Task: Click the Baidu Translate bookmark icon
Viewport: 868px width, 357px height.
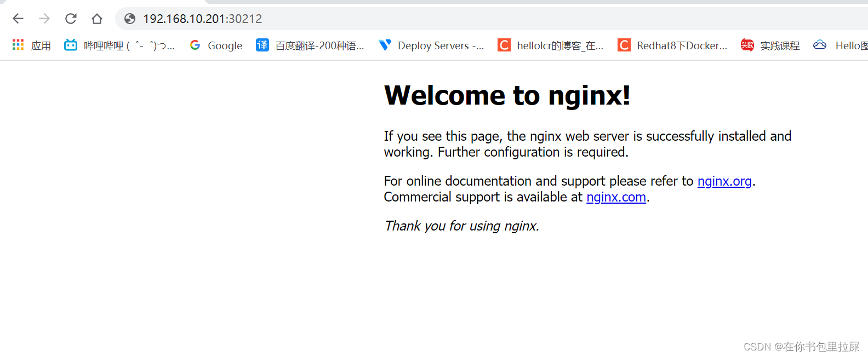Action: pos(262,45)
